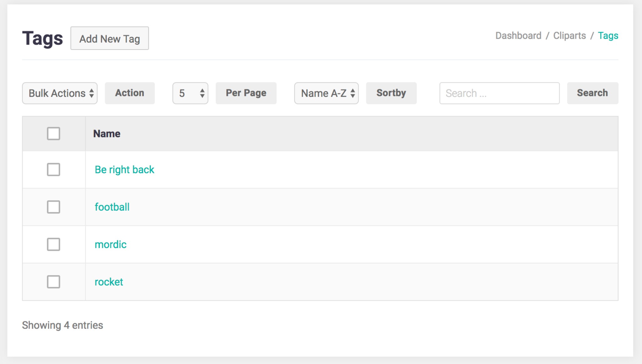Open the Be right back tag link
Screen dimensions: 642x364
click(124, 170)
